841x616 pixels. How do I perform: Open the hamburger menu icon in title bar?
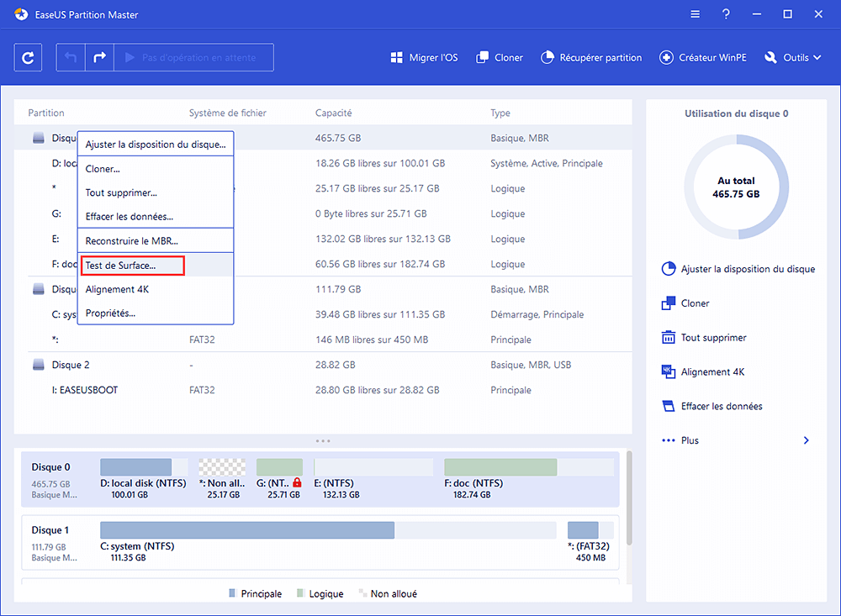[696, 14]
